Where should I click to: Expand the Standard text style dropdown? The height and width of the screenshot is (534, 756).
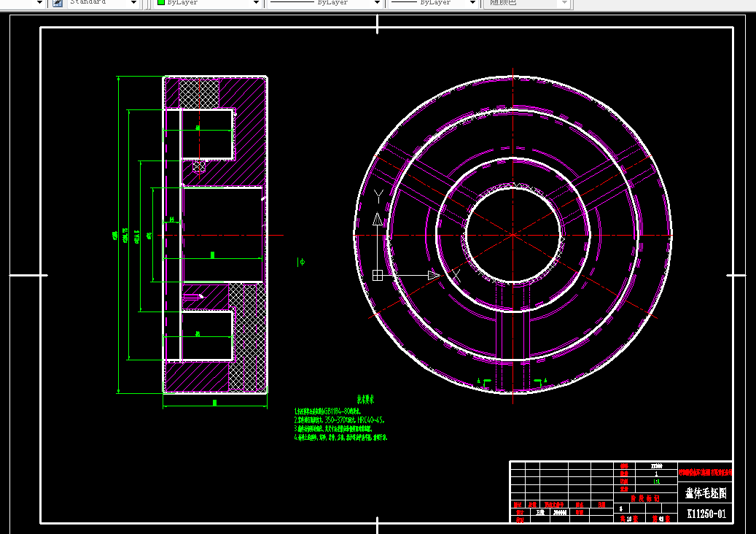point(133,3)
